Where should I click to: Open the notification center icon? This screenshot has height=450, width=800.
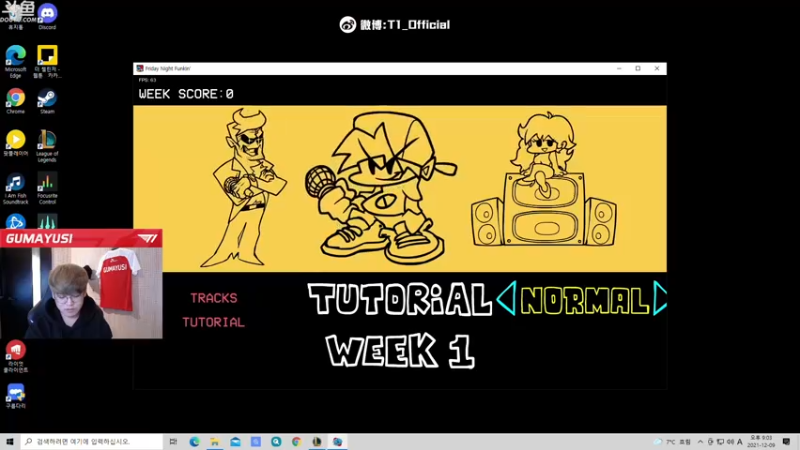tap(786, 442)
